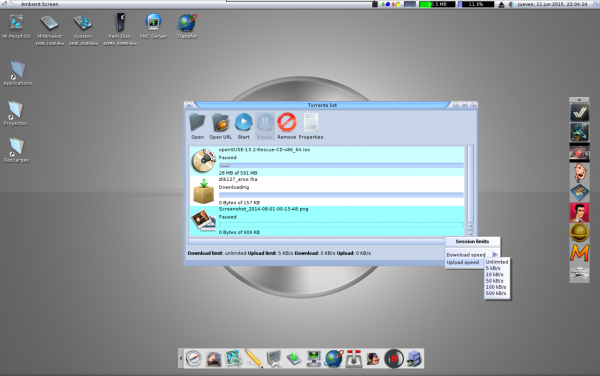600x376 pixels.
Task: Start the selected torrent
Action: [243, 126]
